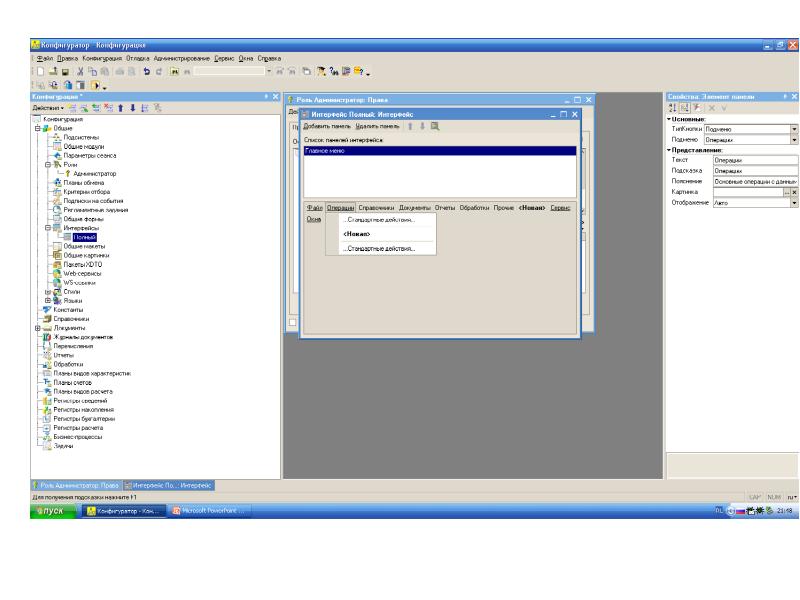Viewport: 800px width, 600px height.
Task: Open the Отображение dropdown
Action: pyautogui.click(x=794, y=202)
